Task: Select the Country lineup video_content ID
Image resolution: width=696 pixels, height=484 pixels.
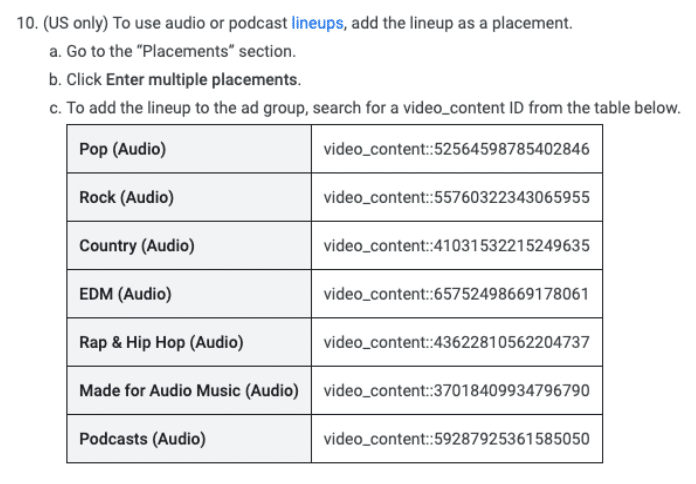Action: (x=456, y=246)
